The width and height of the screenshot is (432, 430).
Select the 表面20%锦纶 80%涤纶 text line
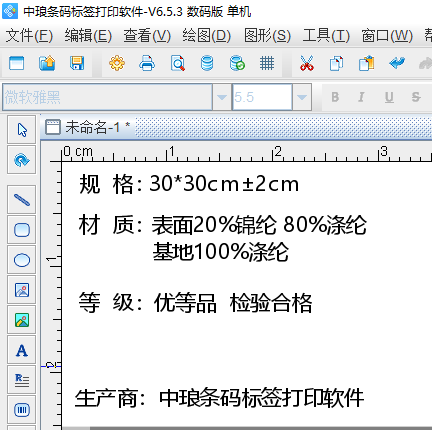[x=259, y=225]
